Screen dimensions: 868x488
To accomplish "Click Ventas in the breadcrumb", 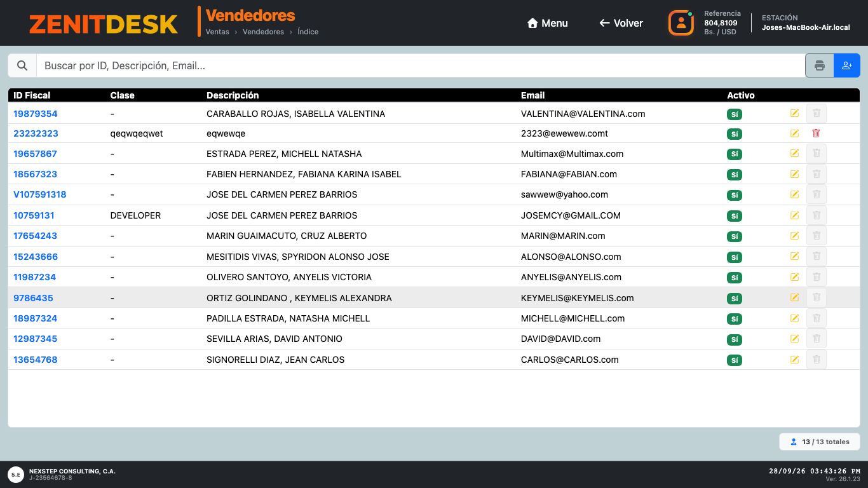I will [x=217, y=32].
